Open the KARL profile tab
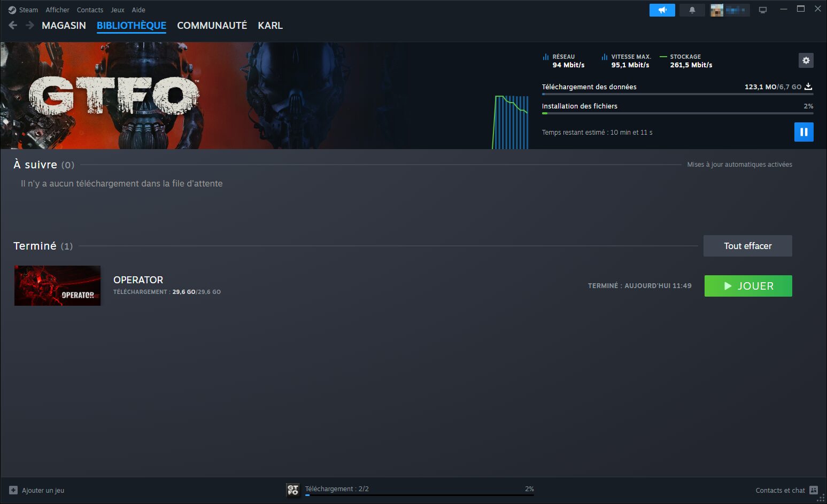Image resolution: width=827 pixels, height=504 pixels. click(x=270, y=25)
